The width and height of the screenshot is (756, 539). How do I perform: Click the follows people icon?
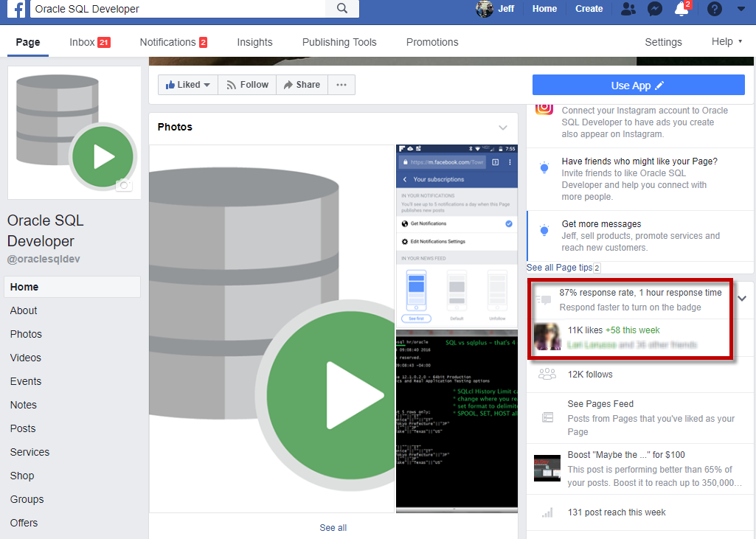[x=547, y=374]
